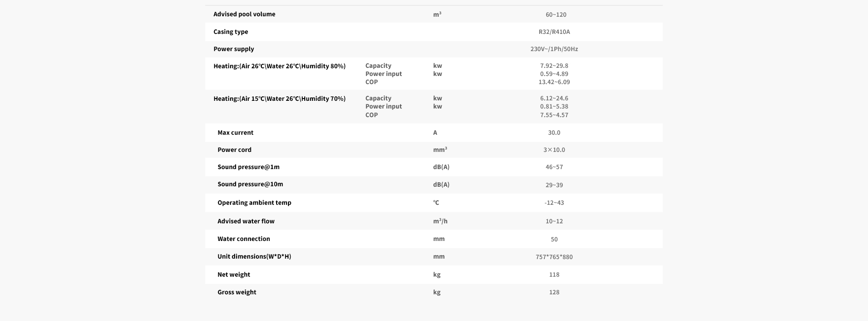Select the 3×10.0 power cord value
Screen dimensions: 868x321
(554, 150)
